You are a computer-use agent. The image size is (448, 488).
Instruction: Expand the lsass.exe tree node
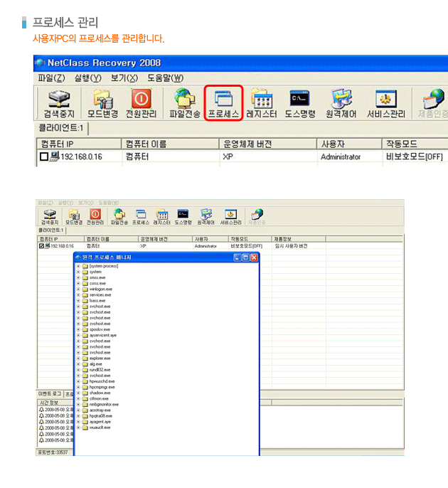coord(78,301)
